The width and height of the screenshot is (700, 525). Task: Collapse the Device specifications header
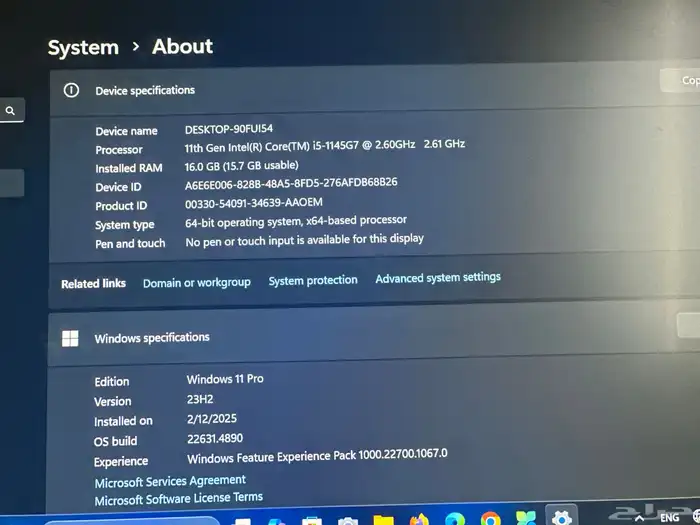point(374,89)
